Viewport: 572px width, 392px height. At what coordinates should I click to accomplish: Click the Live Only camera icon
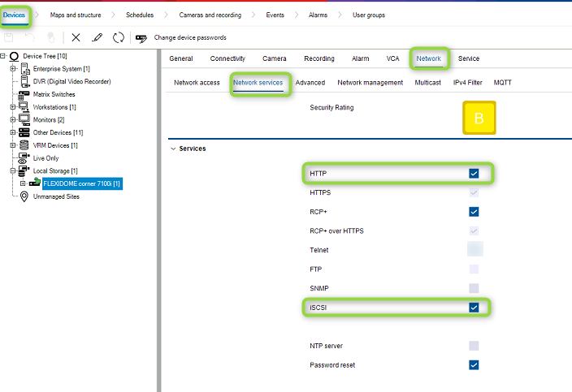point(24,157)
